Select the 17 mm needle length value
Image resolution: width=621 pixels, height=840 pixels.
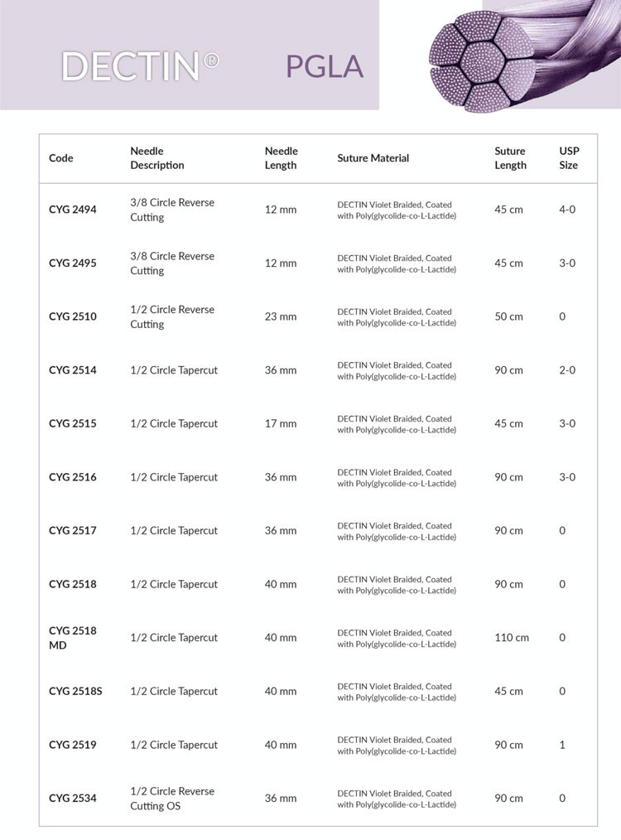281,423
